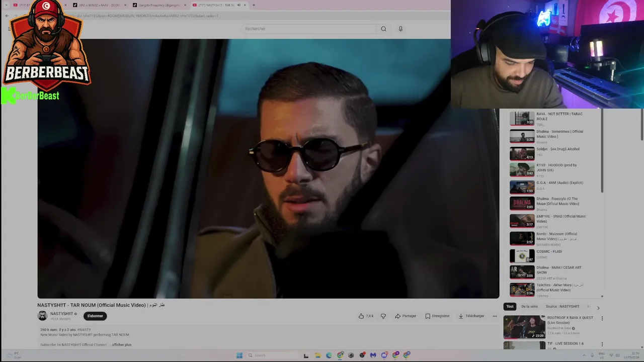Click the video title NASTYSH!!T - TAR NOUM
This screenshot has height=362, width=644.
click(101, 305)
